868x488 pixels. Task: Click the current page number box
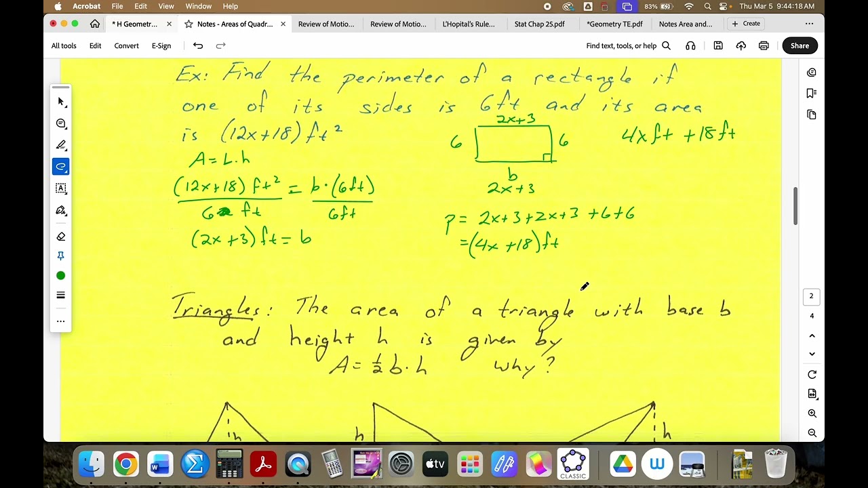[x=811, y=296]
